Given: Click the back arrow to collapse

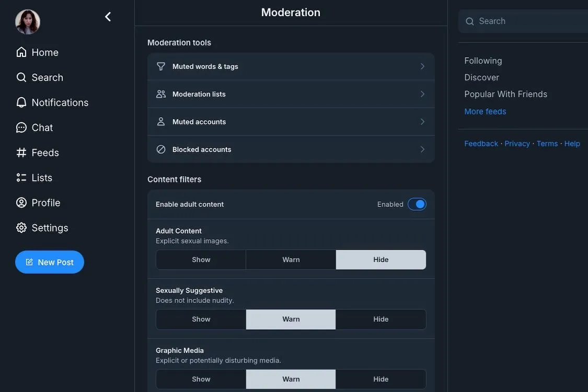Looking at the screenshot, I should 108,17.
